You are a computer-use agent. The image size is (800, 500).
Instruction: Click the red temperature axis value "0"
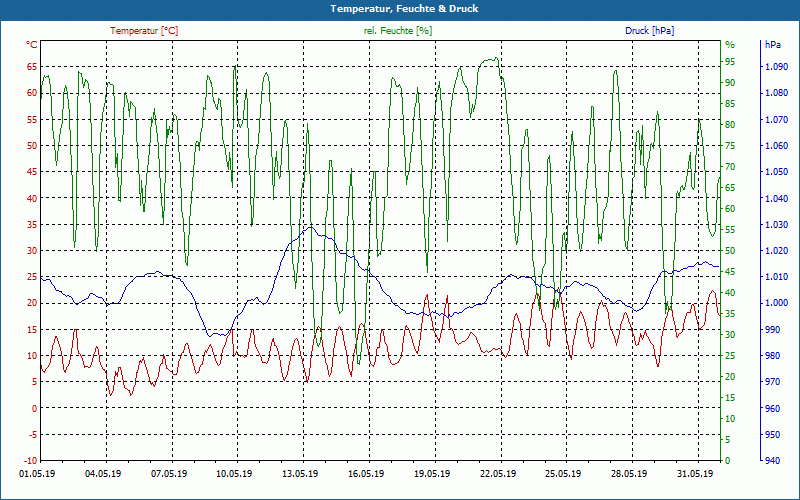click(35, 408)
